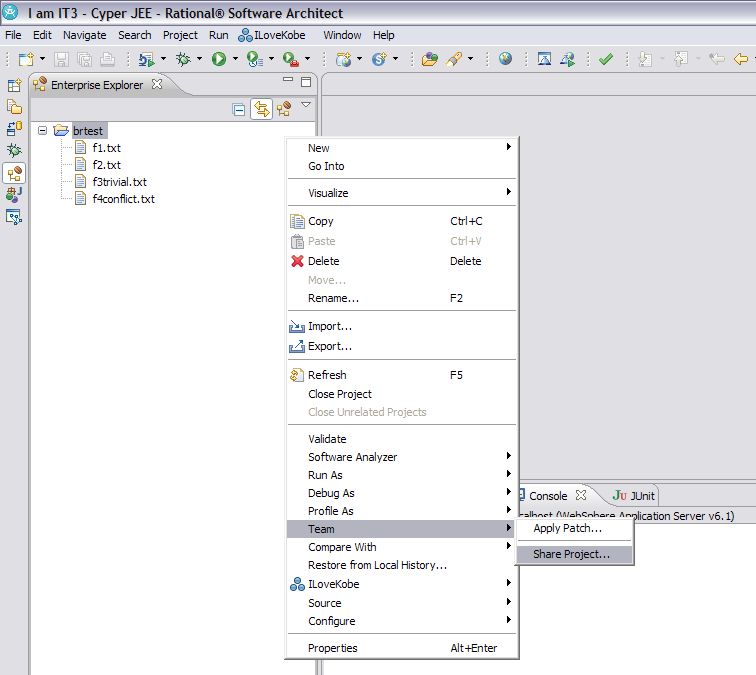Click the flashlight Search toolbar icon
756x675 pixels.
[454, 59]
